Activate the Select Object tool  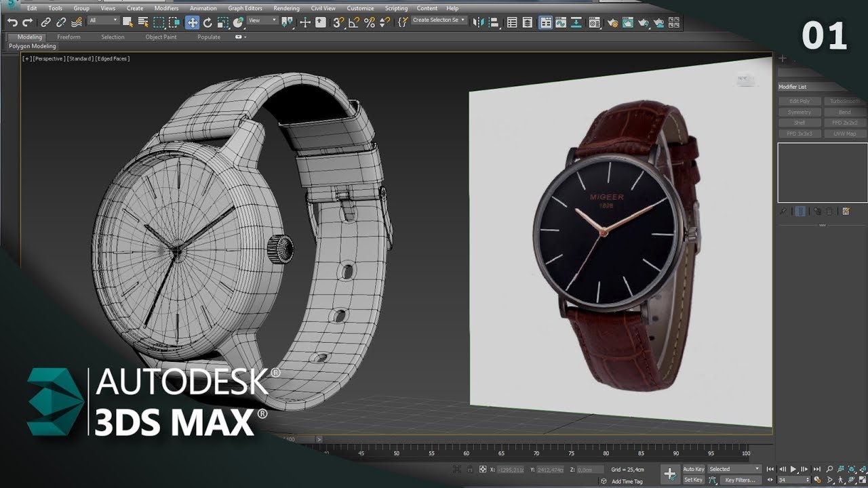coord(127,22)
